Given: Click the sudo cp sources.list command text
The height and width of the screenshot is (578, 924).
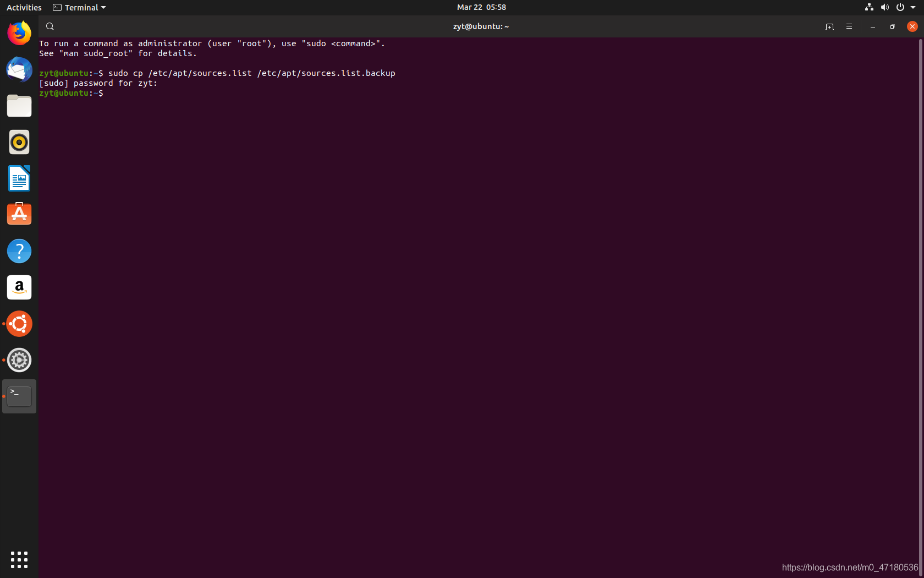Looking at the screenshot, I should point(252,73).
